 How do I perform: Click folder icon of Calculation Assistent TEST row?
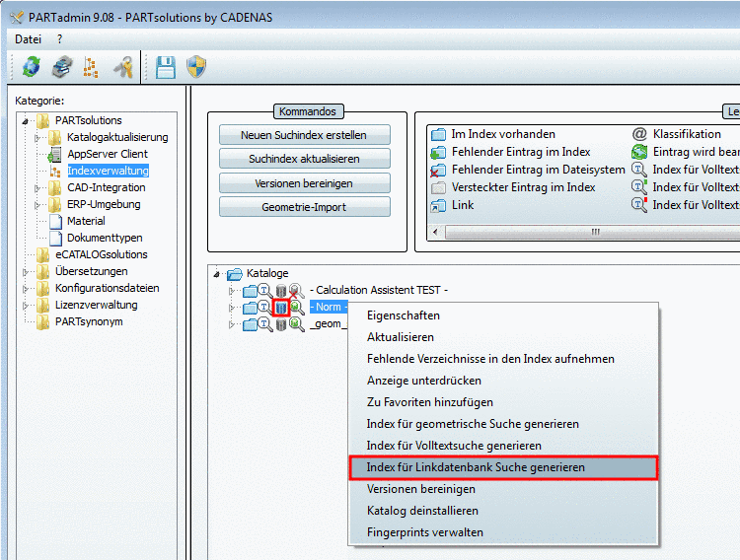[x=250, y=291]
